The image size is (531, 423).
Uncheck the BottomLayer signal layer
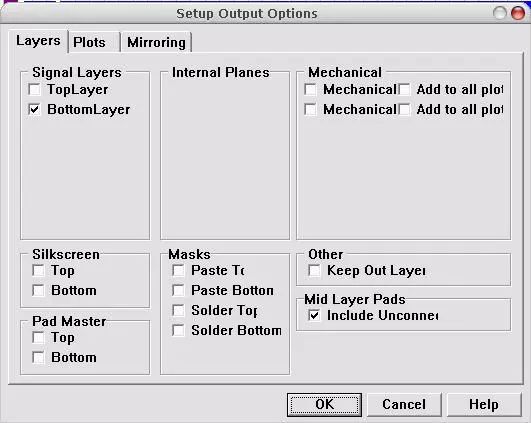[35, 110]
